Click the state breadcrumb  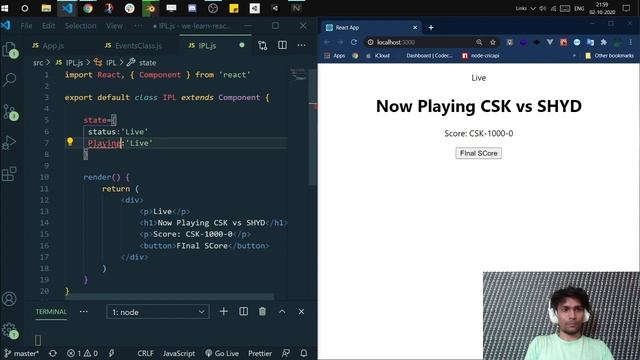[x=142, y=63]
